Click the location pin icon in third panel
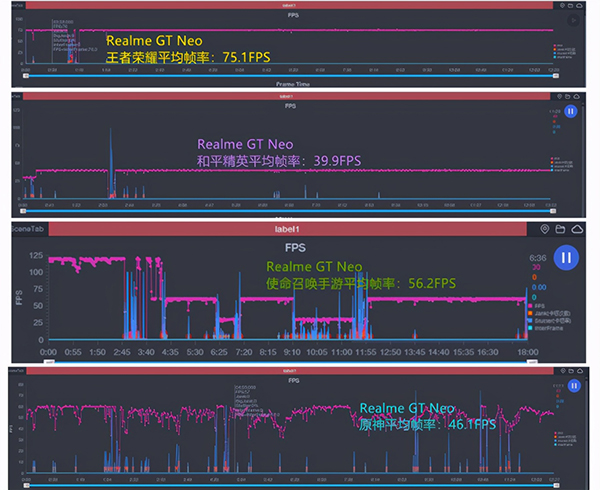The height and width of the screenshot is (490, 600). pyautogui.click(x=545, y=229)
